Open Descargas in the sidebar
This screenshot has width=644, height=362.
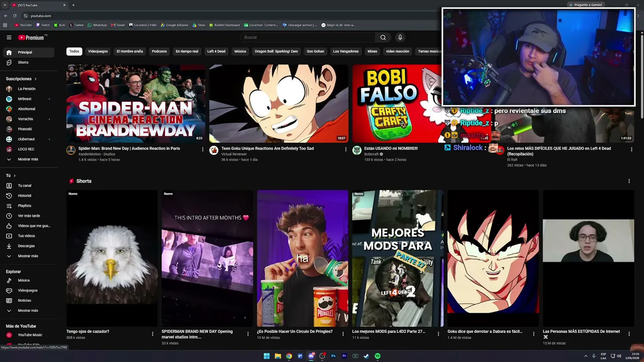pos(29,246)
